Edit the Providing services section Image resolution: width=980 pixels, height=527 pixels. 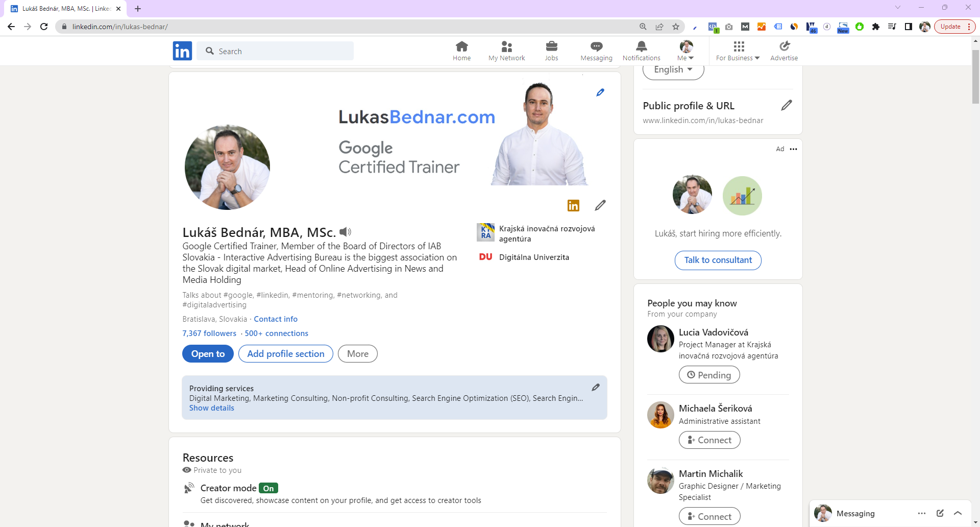point(595,388)
